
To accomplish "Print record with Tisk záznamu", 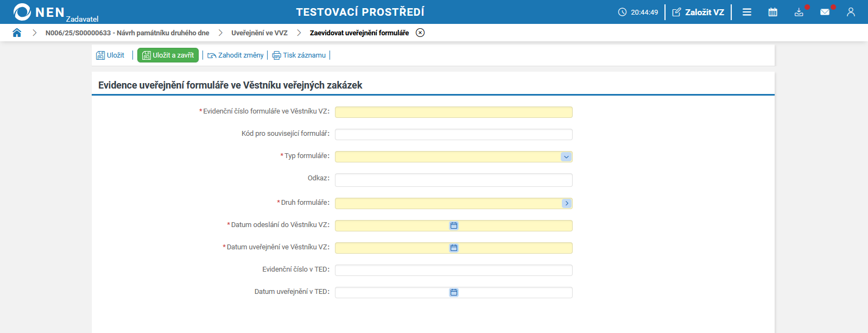I will pyautogui.click(x=299, y=55).
